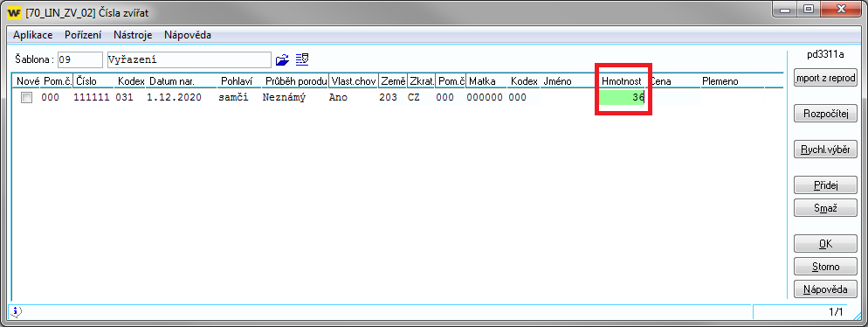
Task: Open the Nápověda menu
Action: [x=188, y=35]
